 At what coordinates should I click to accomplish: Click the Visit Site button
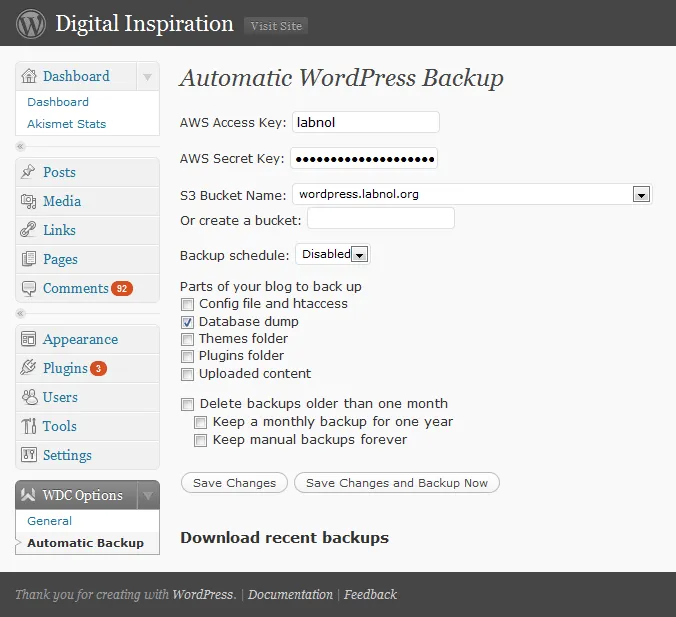[276, 26]
